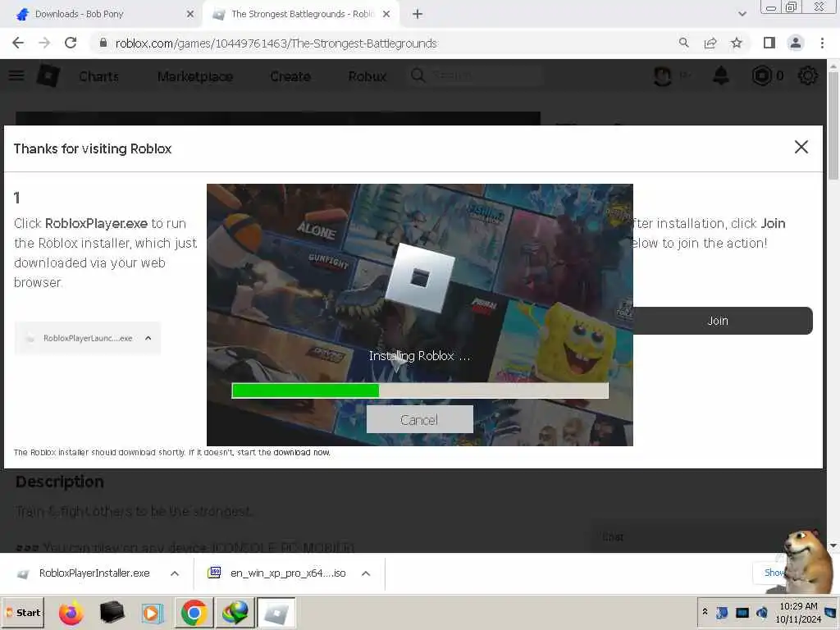Image resolution: width=840 pixels, height=630 pixels.
Task: Click the Join button
Action: 723,321
